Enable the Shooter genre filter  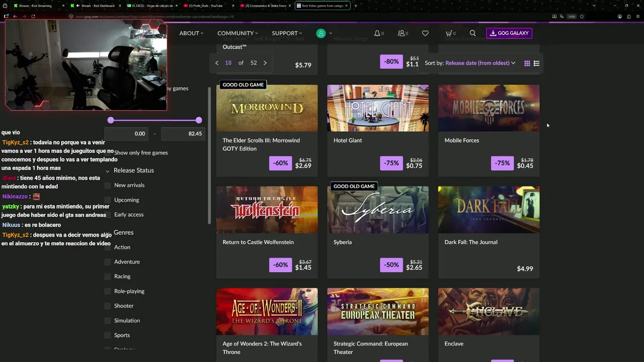coord(107,306)
